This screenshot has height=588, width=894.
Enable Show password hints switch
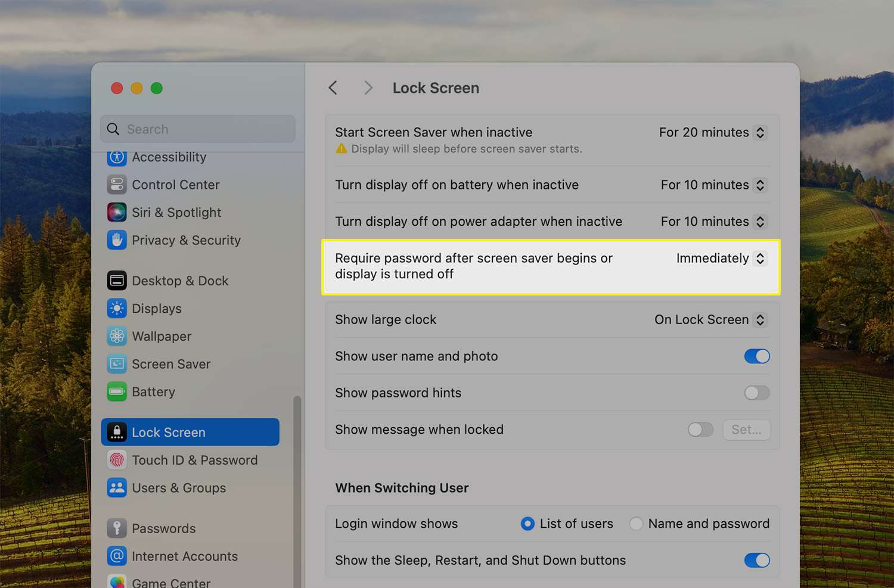(x=757, y=393)
